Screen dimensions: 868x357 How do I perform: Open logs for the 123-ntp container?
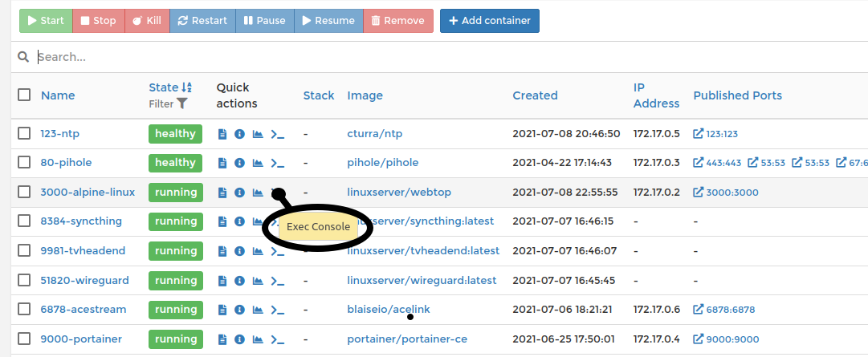pos(222,134)
